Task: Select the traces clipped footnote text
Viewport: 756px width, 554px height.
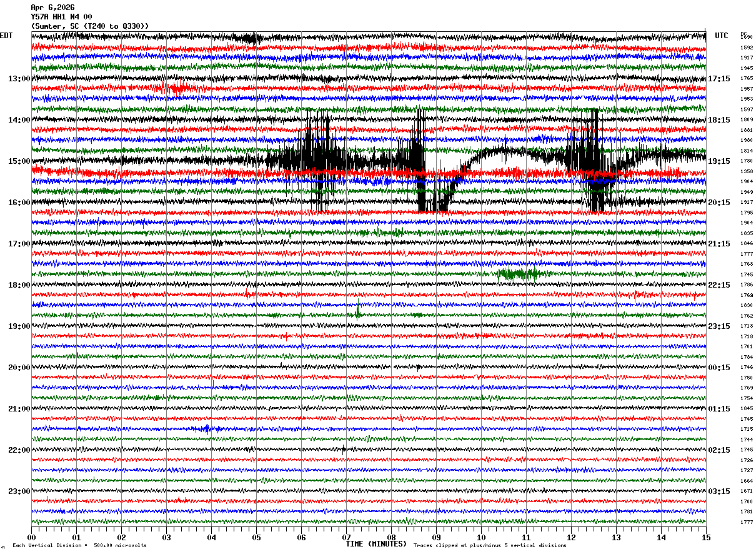Action: (490, 545)
